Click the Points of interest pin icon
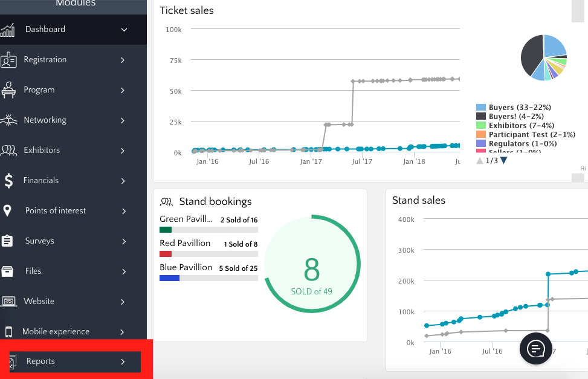The image size is (588, 379). tap(8, 211)
